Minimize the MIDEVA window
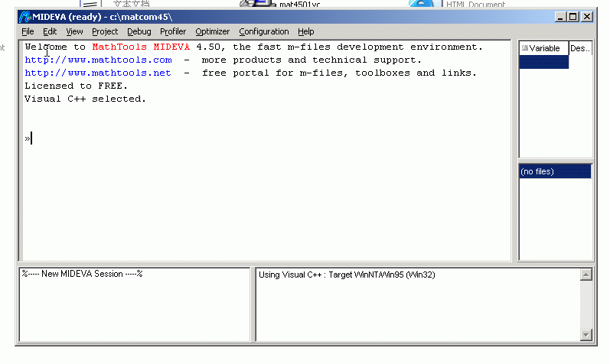Image resolution: width=610 pixels, height=364 pixels. click(560, 17)
